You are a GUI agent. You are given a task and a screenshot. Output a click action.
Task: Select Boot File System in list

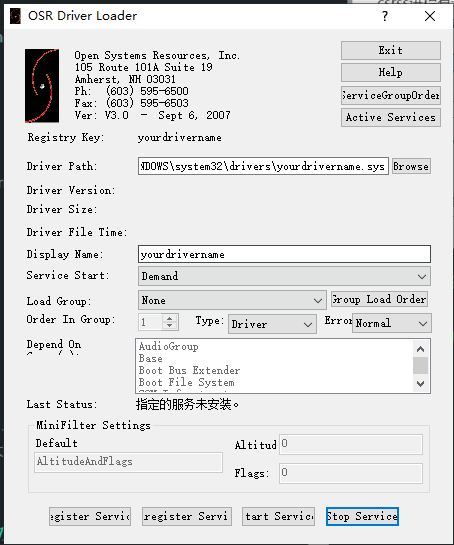[186, 382]
